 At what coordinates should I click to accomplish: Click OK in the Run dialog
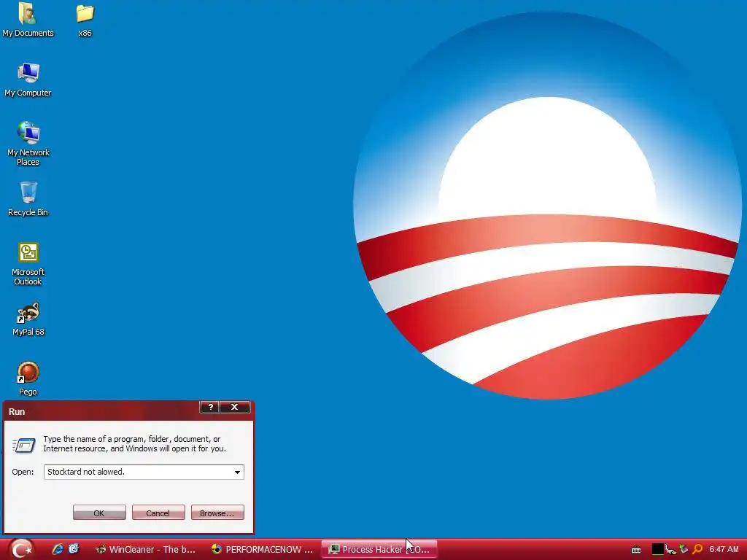click(99, 513)
